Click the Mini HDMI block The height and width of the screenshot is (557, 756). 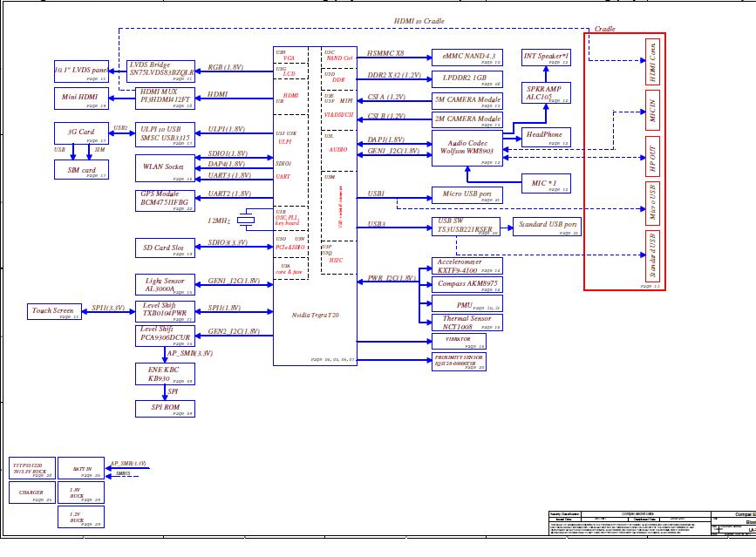tap(81, 98)
